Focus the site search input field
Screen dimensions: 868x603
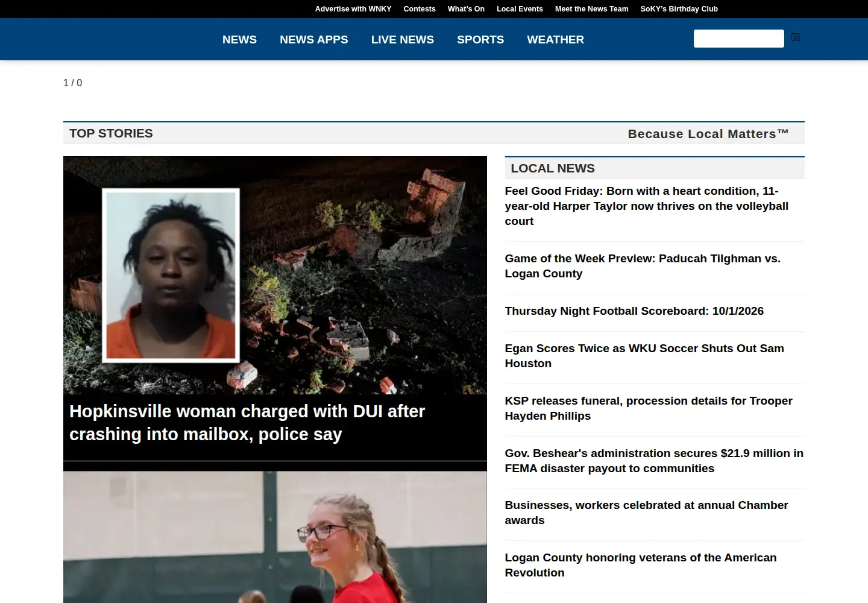(x=738, y=39)
